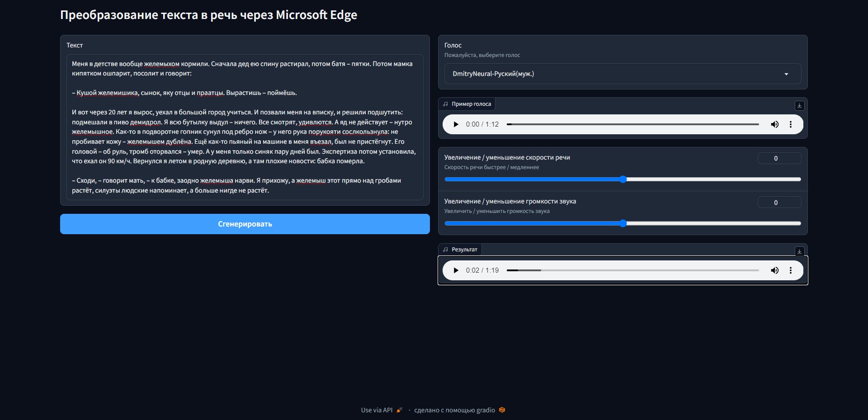This screenshot has height=420, width=868.
Task: Click the sound volume number field
Action: [779, 203]
